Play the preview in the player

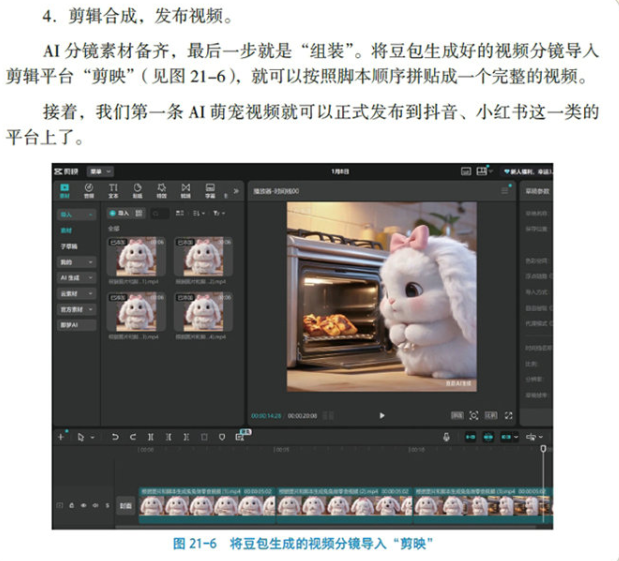382,415
